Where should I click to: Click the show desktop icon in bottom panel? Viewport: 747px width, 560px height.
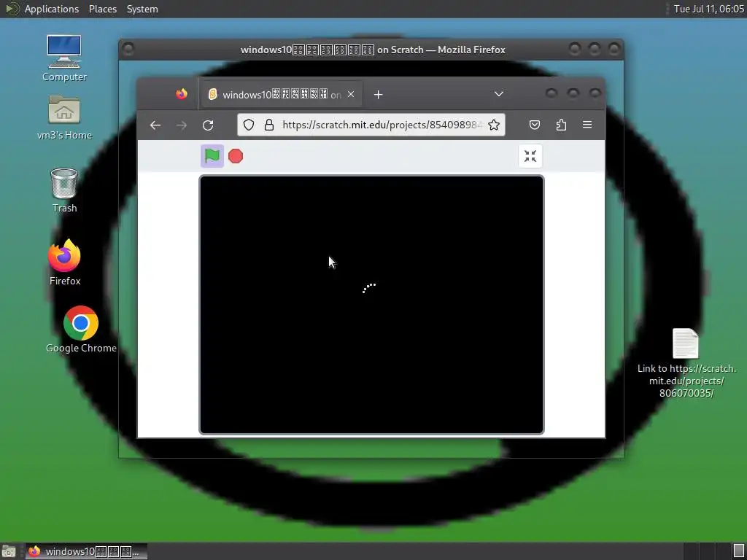click(x=9, y=551)
